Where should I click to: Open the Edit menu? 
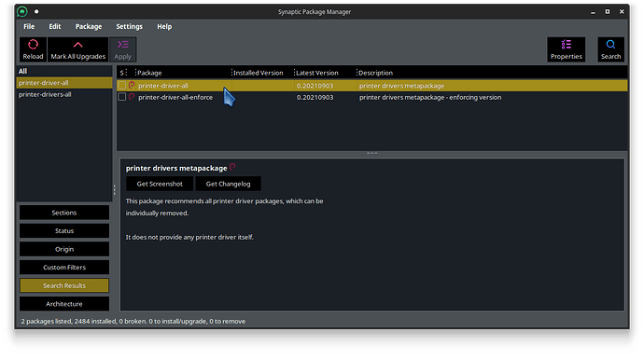[55, 26]
